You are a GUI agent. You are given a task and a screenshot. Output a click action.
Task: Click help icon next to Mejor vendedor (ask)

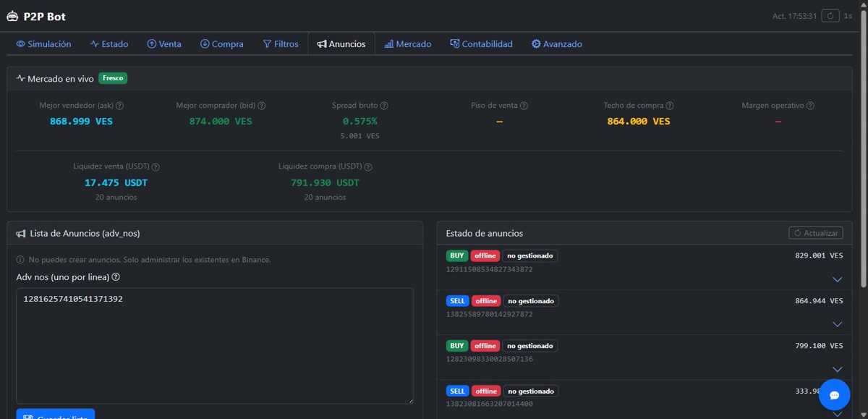pyautogui.click(x=120, y=106)
